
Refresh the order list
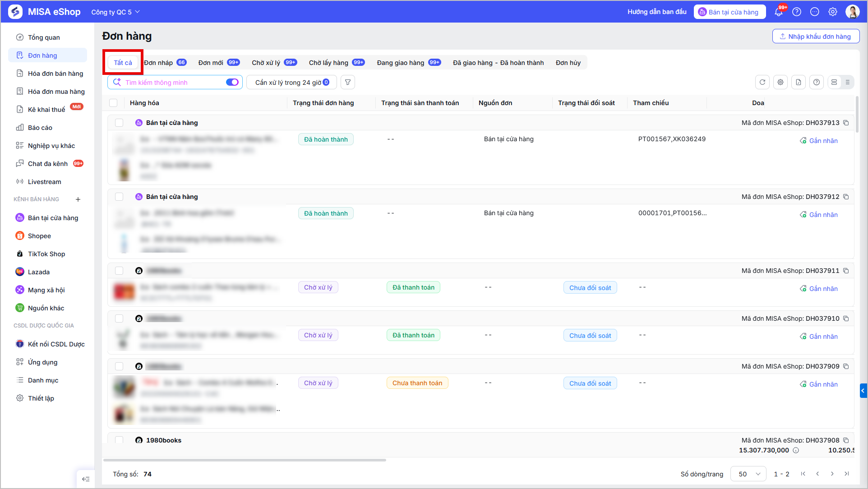click(762, 82)
